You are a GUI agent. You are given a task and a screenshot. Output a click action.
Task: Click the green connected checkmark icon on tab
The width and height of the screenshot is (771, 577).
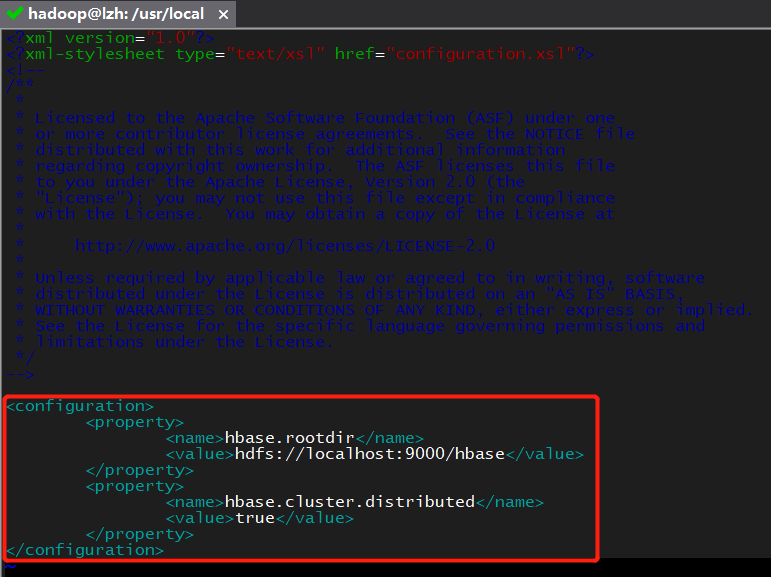pos(15,13)
